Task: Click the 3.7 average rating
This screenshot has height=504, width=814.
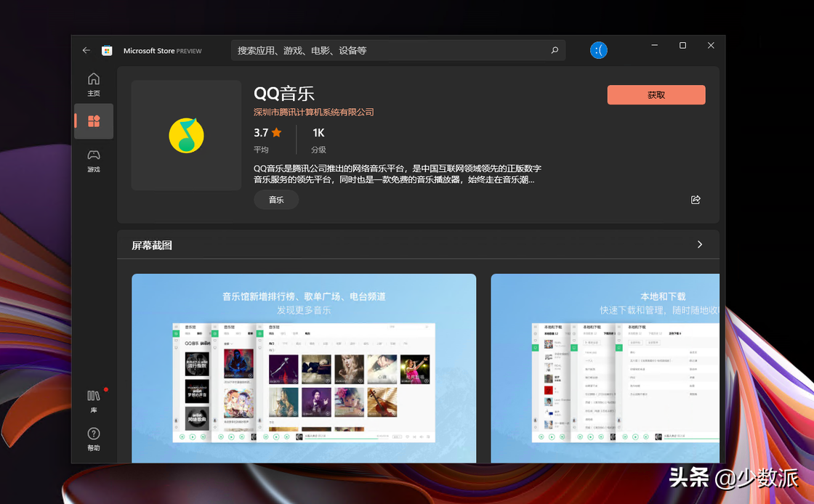Action: [x=268, y=140]
